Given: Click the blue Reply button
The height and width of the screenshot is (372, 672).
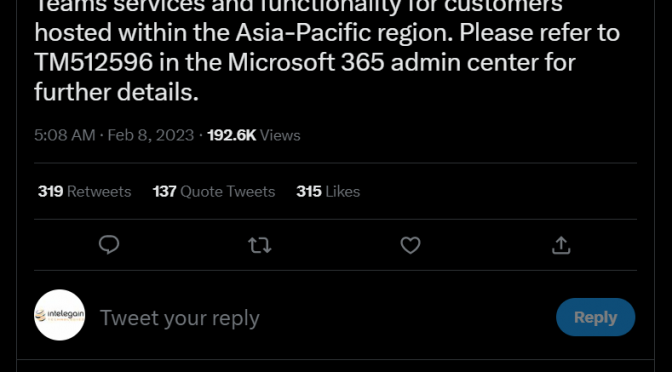Looking at the screenshot, I should 595,317.
